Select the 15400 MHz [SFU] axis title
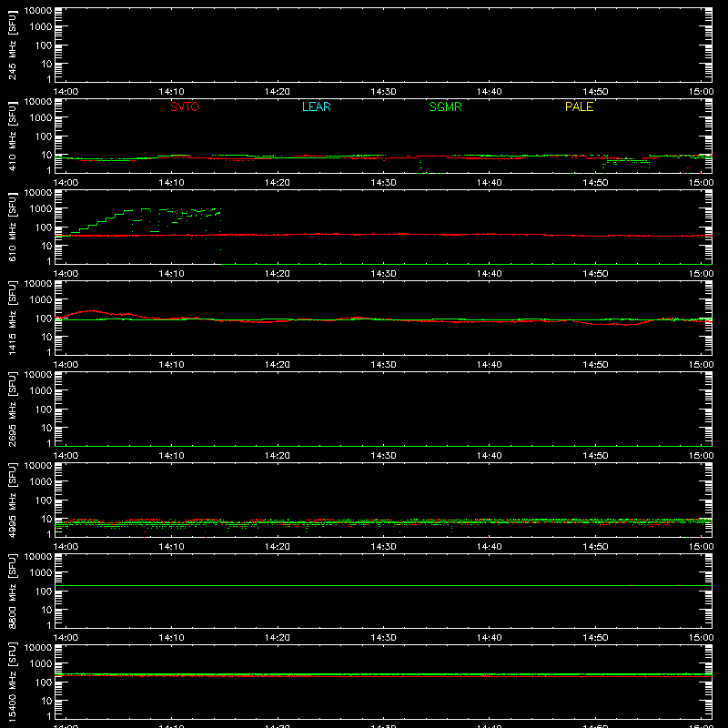 [12, 682]
